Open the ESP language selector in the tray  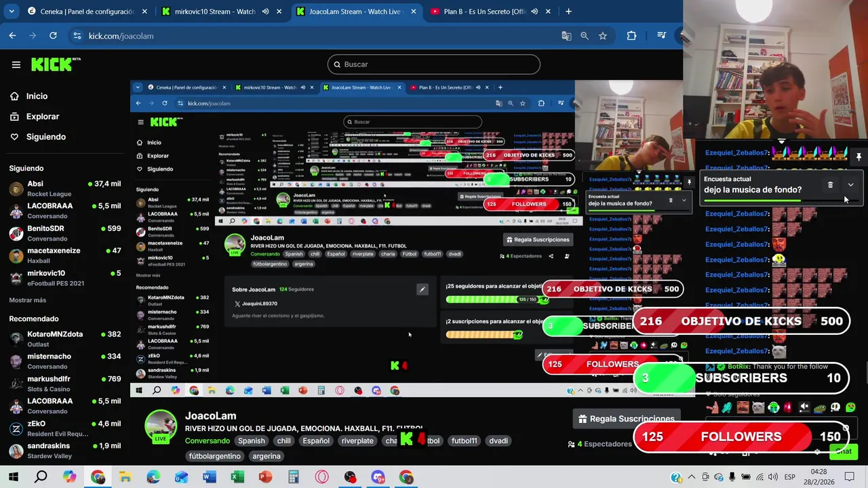(789, 477)
